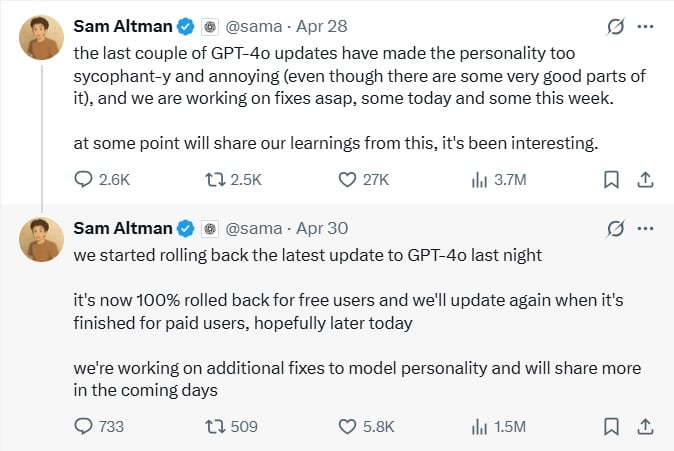Click OpenAI affiliation badge on first tweet
Viewport: 674px width, 451px height.
point(210,27)
